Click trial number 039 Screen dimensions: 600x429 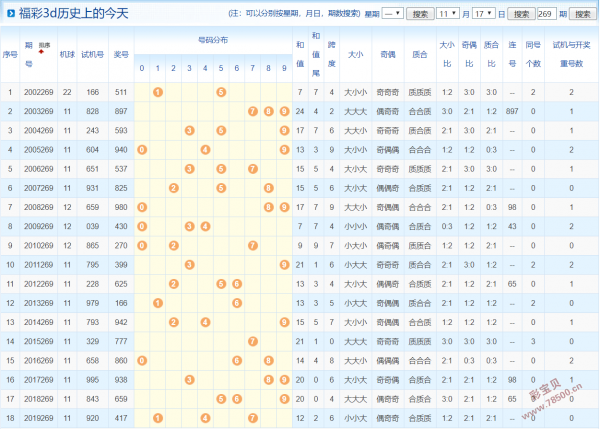(x=93, y=226)
